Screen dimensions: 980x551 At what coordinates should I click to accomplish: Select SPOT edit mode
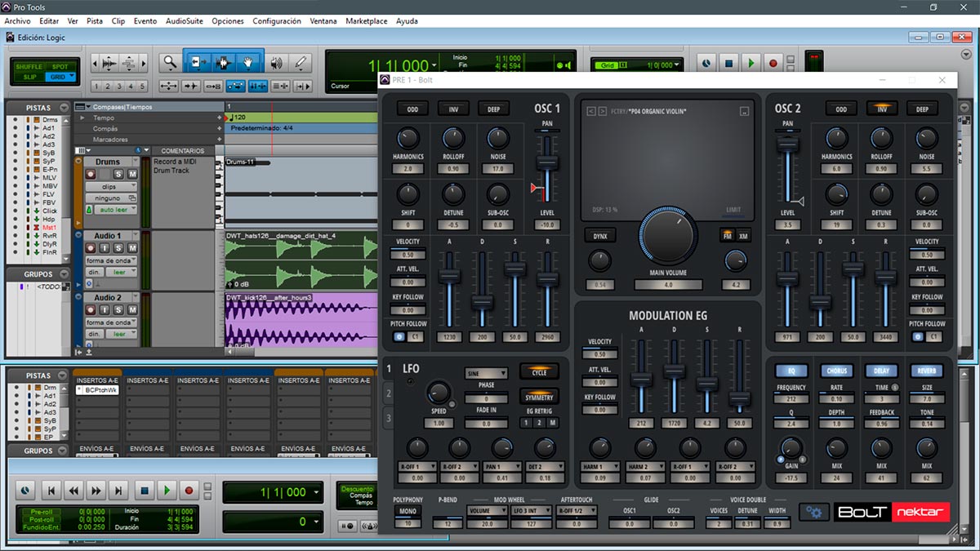(x=60, y=67)
